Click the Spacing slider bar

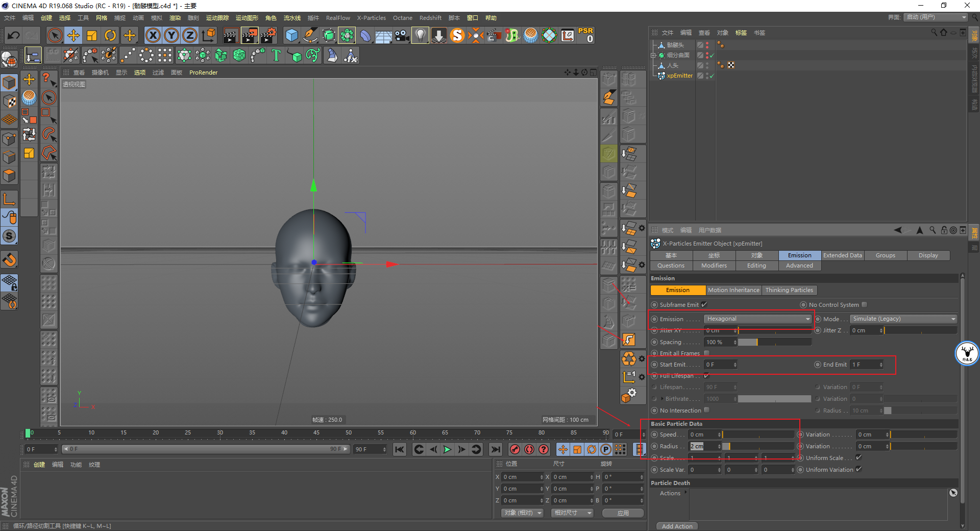pos(774,342)
